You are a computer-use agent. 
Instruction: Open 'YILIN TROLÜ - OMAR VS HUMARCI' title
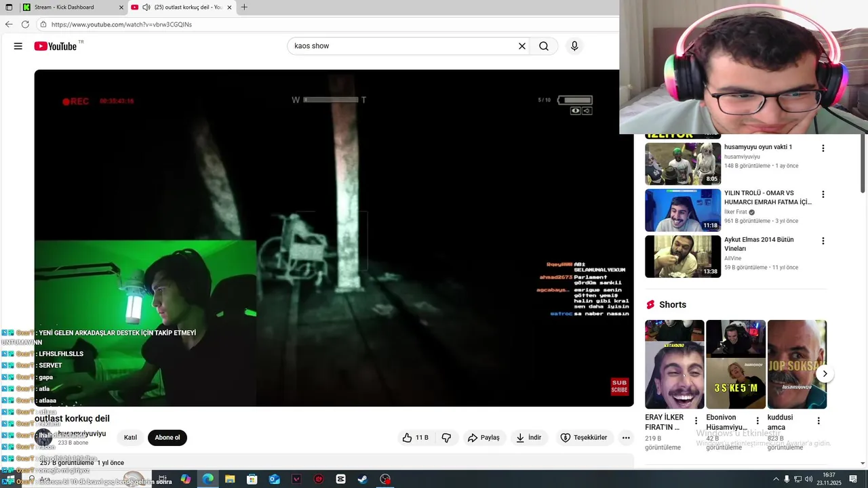[x=768, y=197]
